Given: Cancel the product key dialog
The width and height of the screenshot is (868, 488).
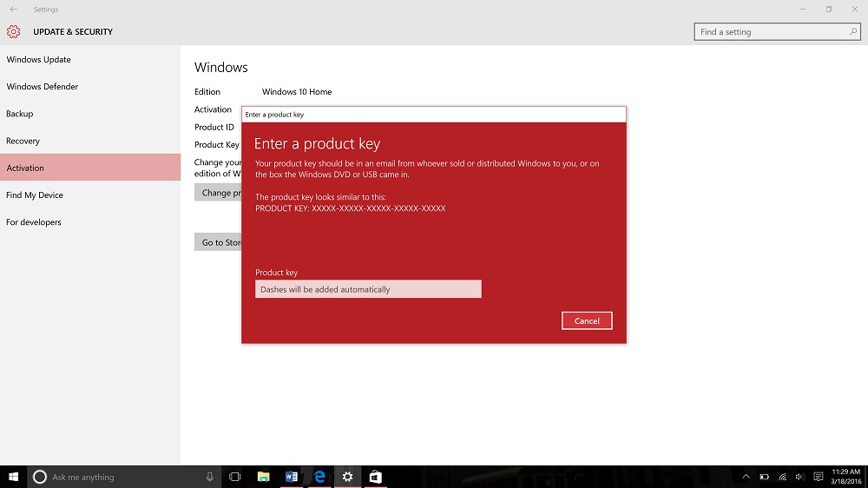Looking at the screenshot, I should (587, 320).
